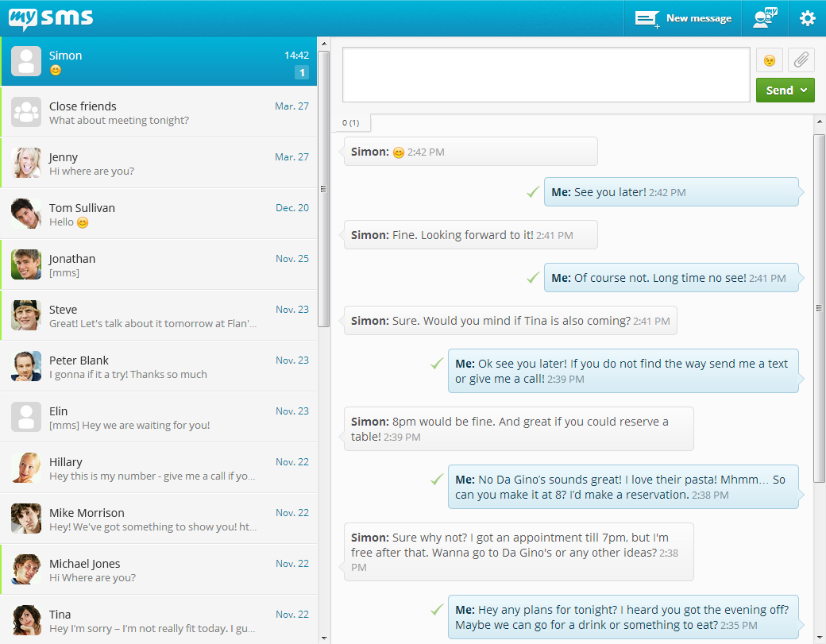Screen dimensions: 826x644
Task: Select 'Hey any plans for tonight?' message
Action: click(623, 617)
